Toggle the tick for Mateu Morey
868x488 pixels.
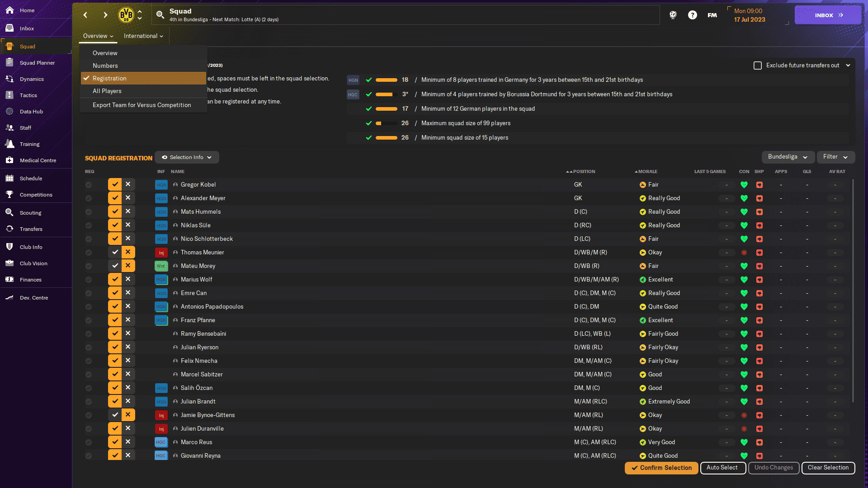115,266
